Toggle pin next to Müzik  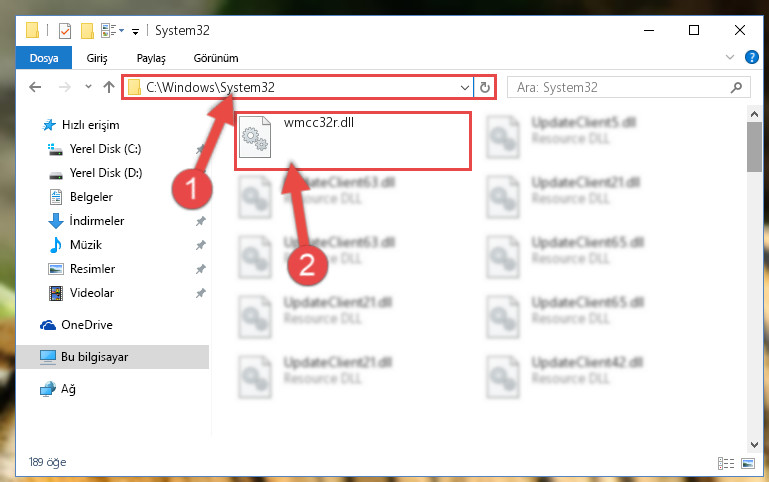[x=201, y=245]
